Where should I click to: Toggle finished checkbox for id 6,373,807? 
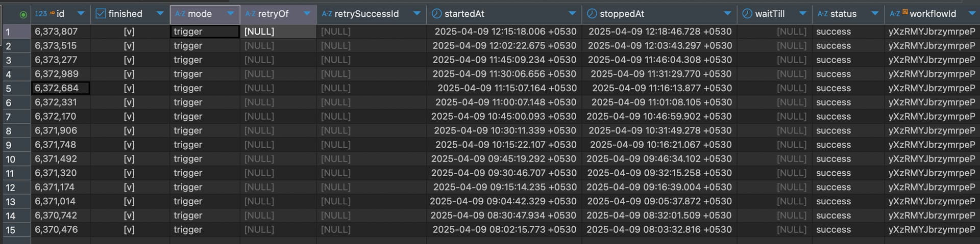[x=129, y=32]
